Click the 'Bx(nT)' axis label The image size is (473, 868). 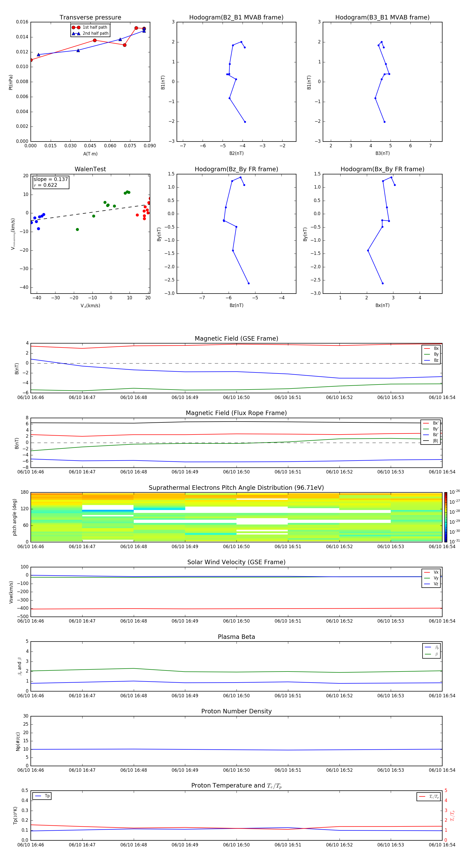click(382, 305)
